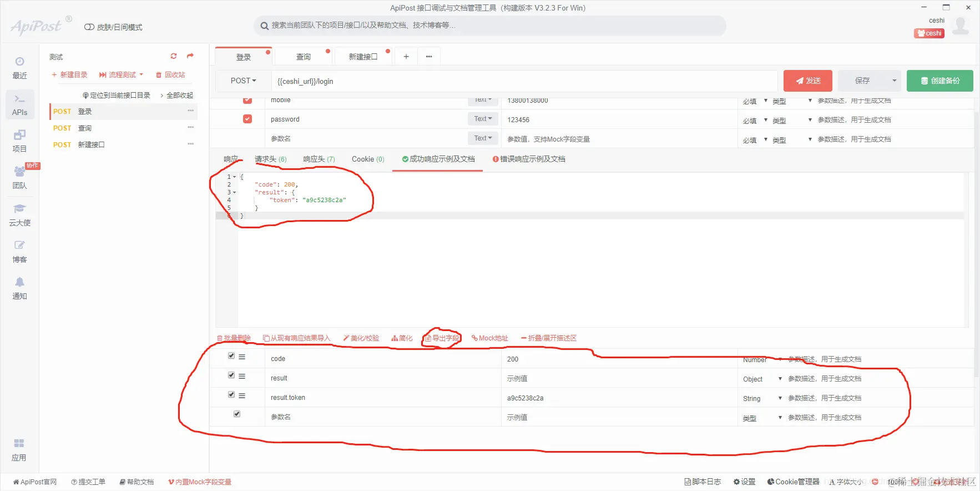The image size is (980, 491).
Task: Click the share arrow icon in the project panel
Action: [x=190, y=56]
